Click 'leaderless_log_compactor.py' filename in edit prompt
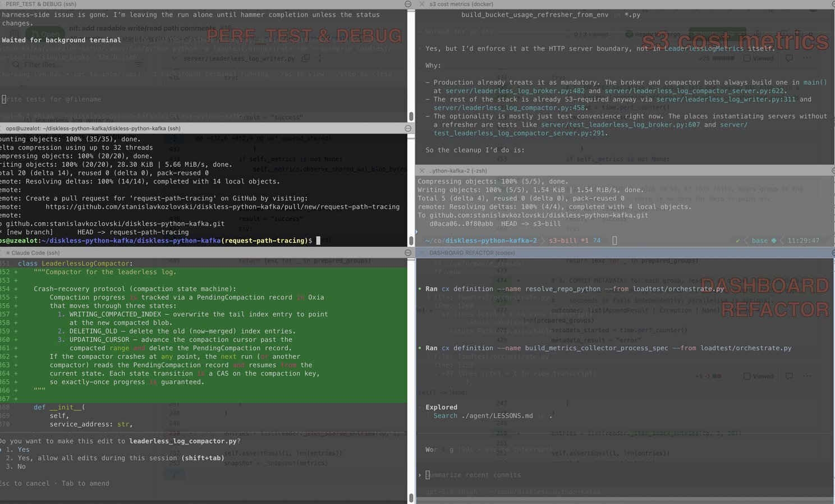Image resolution: width=835 pixels, height=504 pixels. click(182, 441)
